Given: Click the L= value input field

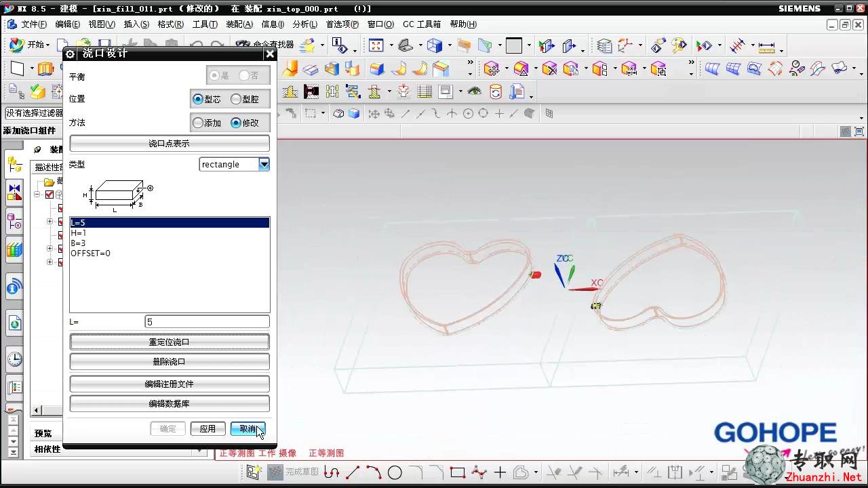Looking at the screenshot, I should pos(207,323).
